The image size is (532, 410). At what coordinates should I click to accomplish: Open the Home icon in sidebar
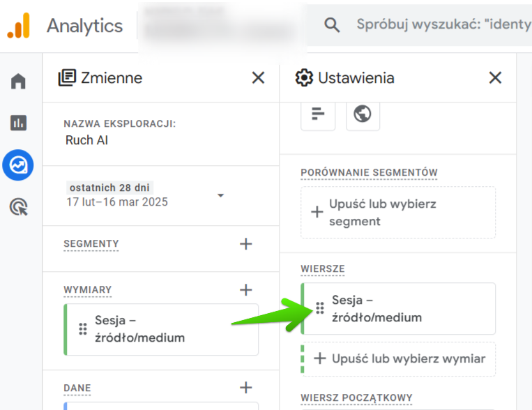[x=18, y=82]
